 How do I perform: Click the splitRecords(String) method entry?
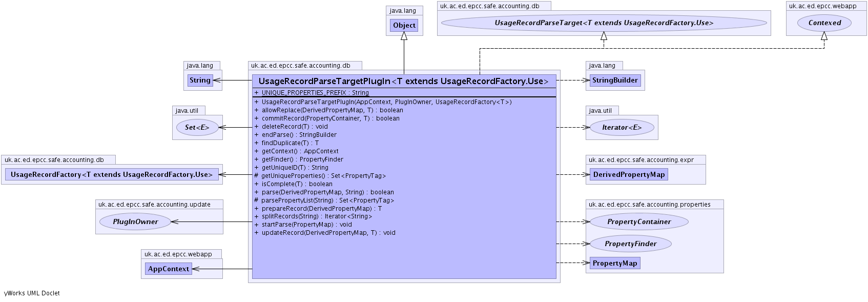coord(316,216)
